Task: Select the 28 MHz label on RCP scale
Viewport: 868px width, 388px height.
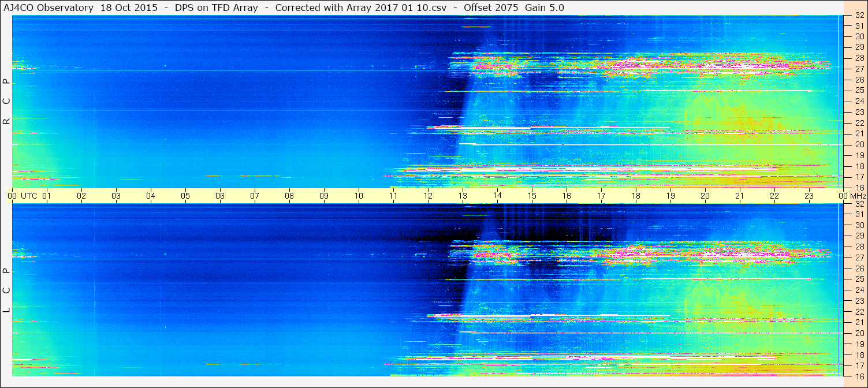Action: coord(859,58)
